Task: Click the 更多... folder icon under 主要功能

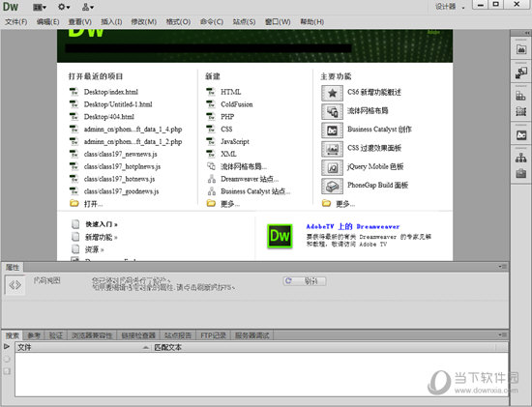Action: (x=326, y=203)
